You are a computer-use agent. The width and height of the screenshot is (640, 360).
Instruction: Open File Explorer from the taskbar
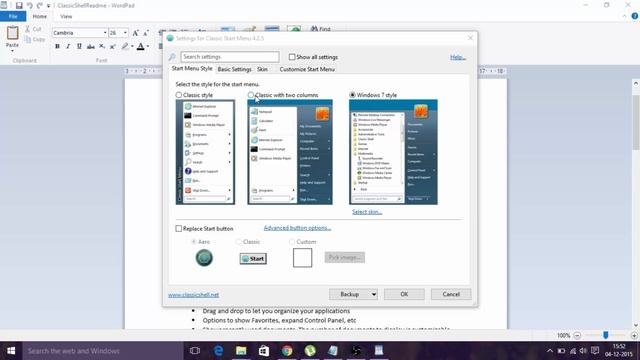point(241,351)
